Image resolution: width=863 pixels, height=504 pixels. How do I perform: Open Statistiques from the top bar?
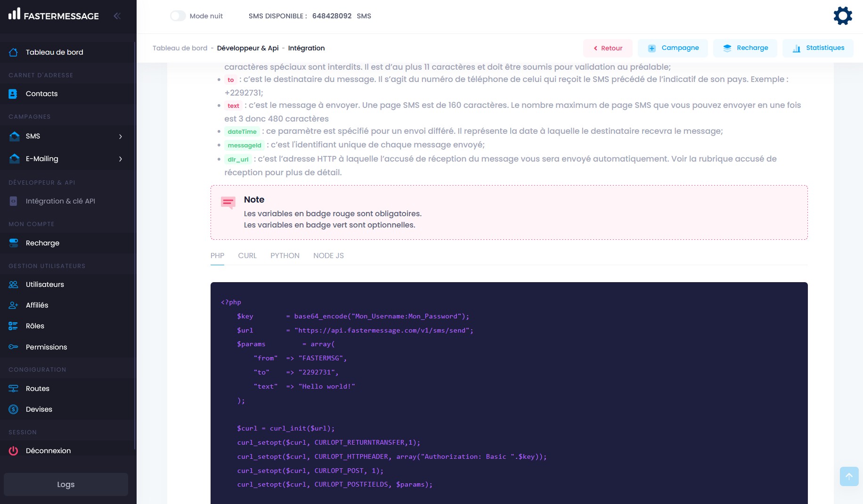tap(818, 48)
